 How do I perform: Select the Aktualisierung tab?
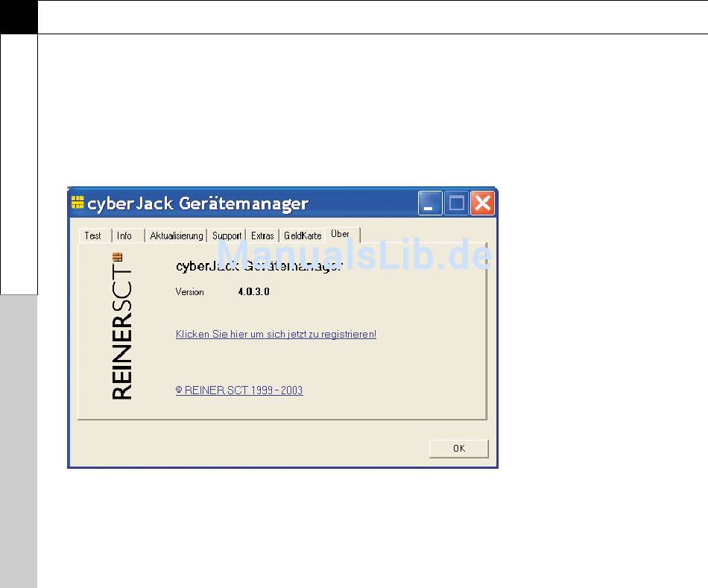click(x=176, y=235)
